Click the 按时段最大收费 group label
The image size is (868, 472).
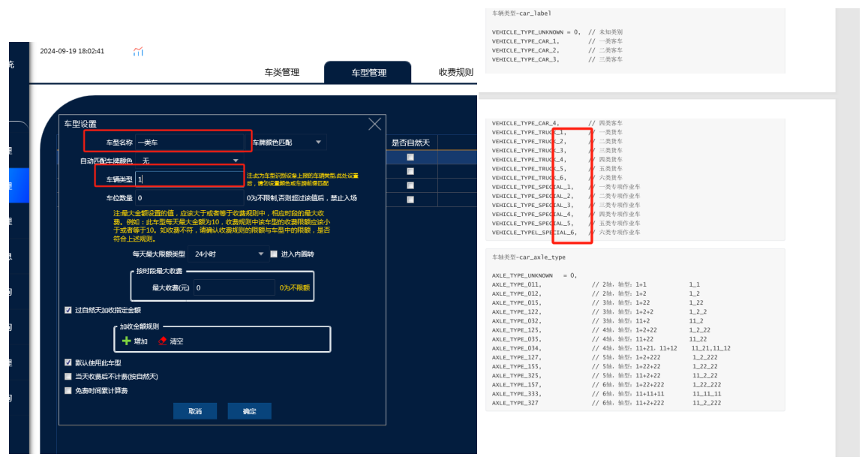(x=160, y=272)
